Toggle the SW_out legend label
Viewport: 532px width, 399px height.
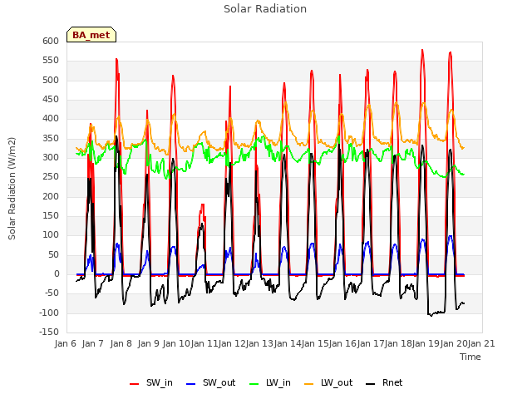tap(219, 382)
